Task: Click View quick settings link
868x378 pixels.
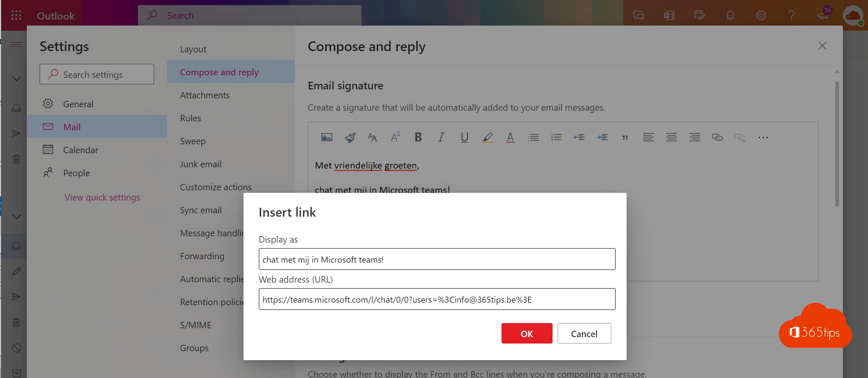Action: (102, 198)
